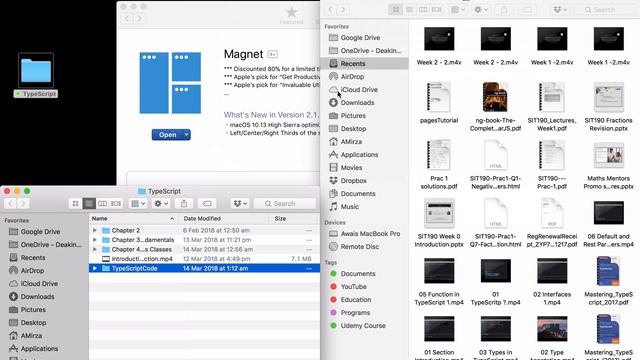Select the pagesTutorial file thumbnail
640x360 pixels.
coord(439,97)
